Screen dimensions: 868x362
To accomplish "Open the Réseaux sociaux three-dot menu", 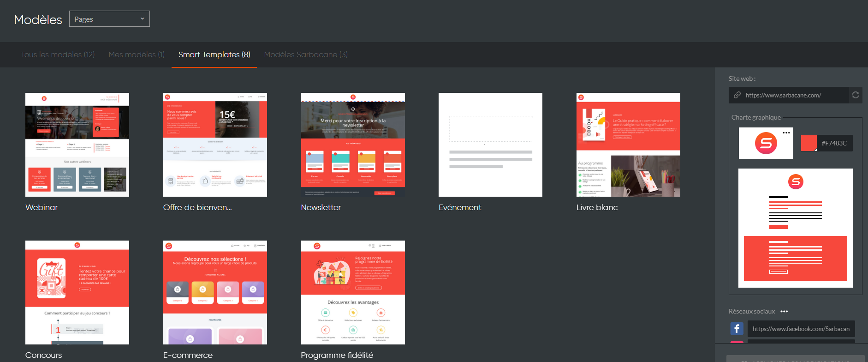I will [784, 311].
